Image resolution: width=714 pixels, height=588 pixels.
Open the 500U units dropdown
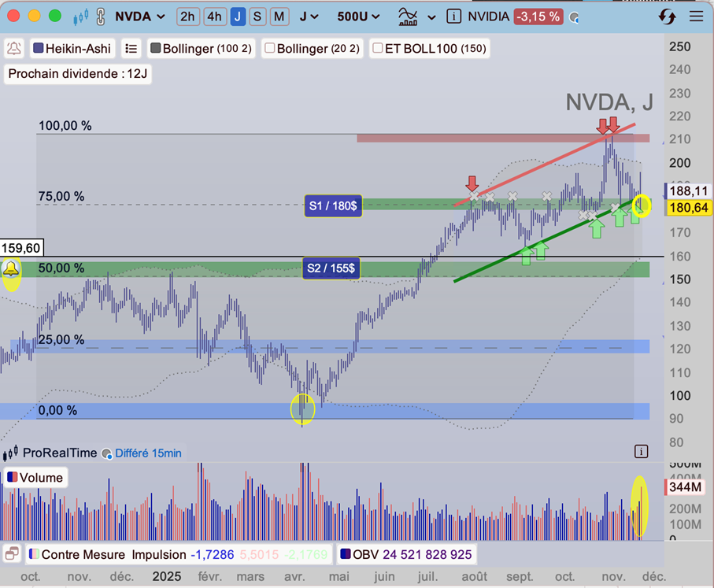point(358,17)
